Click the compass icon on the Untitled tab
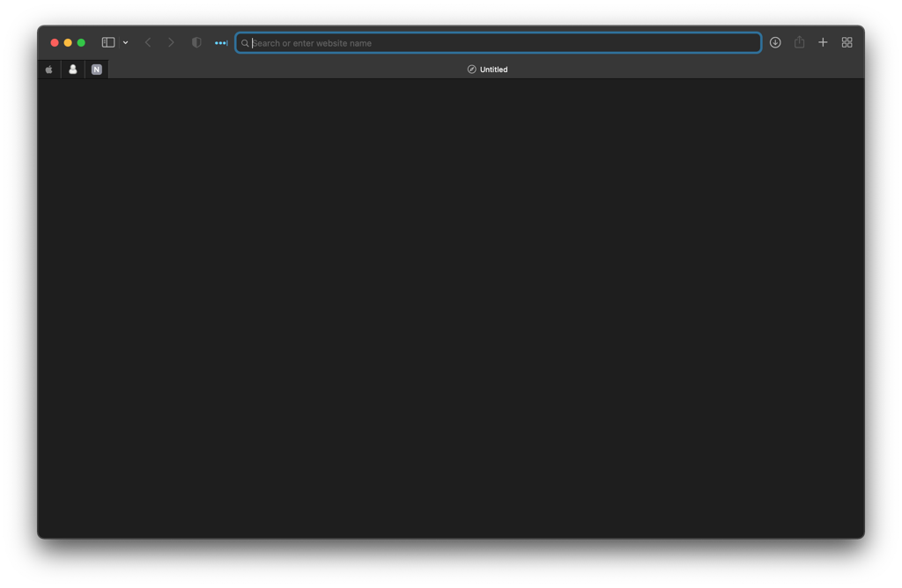Image resolution: width=902 pixels, height=588 pixels. coord(472,69)
